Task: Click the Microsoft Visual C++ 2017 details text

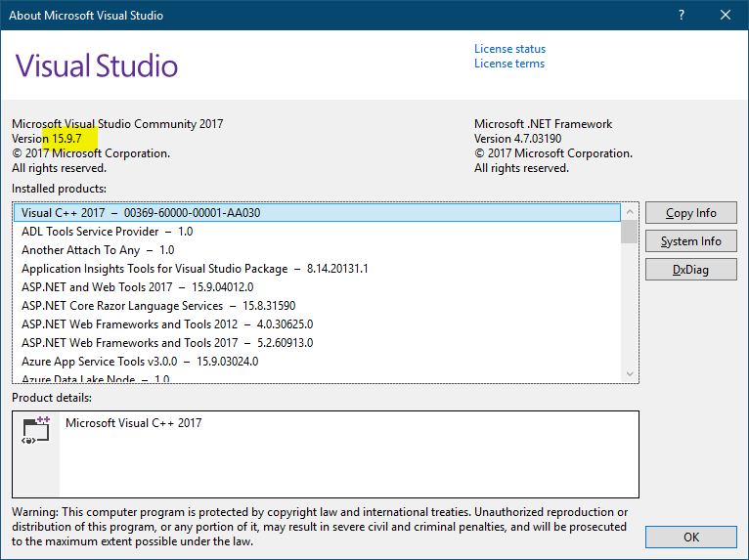Action: pyautogui.click(x=134, y=423)
